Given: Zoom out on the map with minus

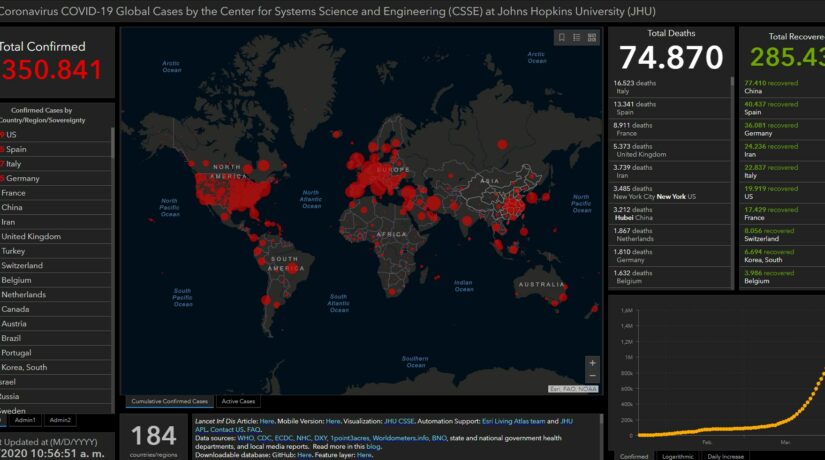Looking at the screenshot, I should click(x=592, y=376).
